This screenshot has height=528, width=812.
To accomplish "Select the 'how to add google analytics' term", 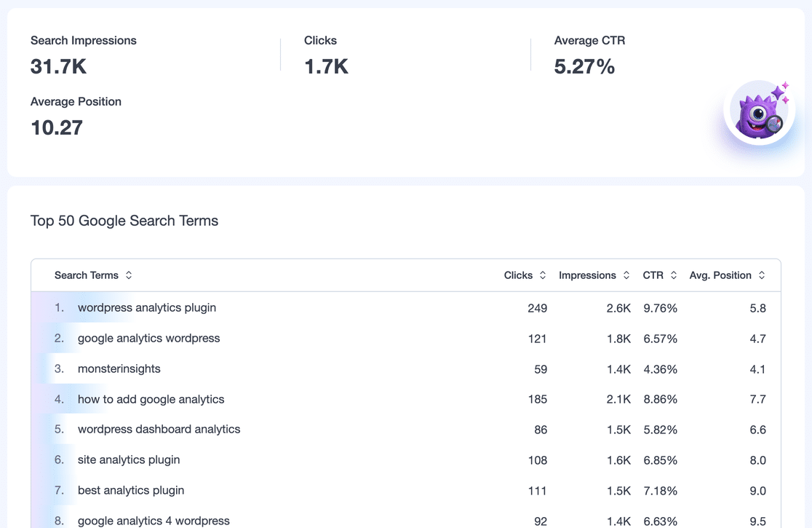I will point(151,400).
